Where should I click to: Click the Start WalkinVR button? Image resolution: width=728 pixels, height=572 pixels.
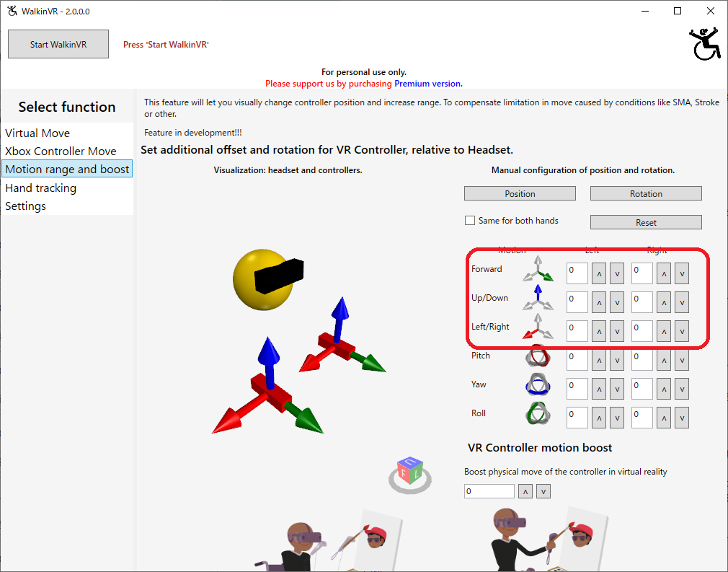click(x=58, y=44)
